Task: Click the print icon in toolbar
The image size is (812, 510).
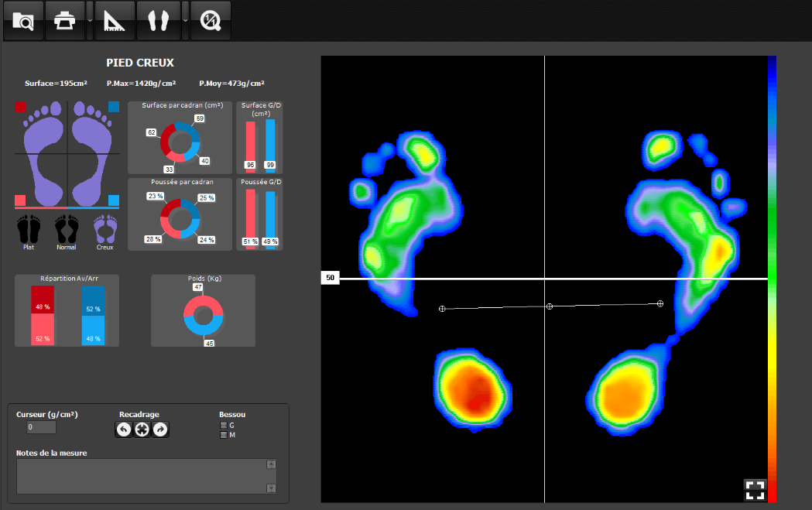Action: point(65,20)
